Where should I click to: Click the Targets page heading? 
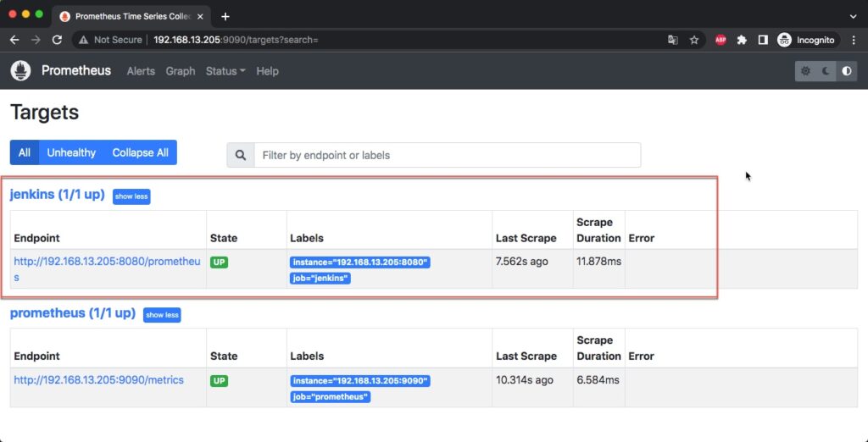pyautogui.click(x=45, y=113)
